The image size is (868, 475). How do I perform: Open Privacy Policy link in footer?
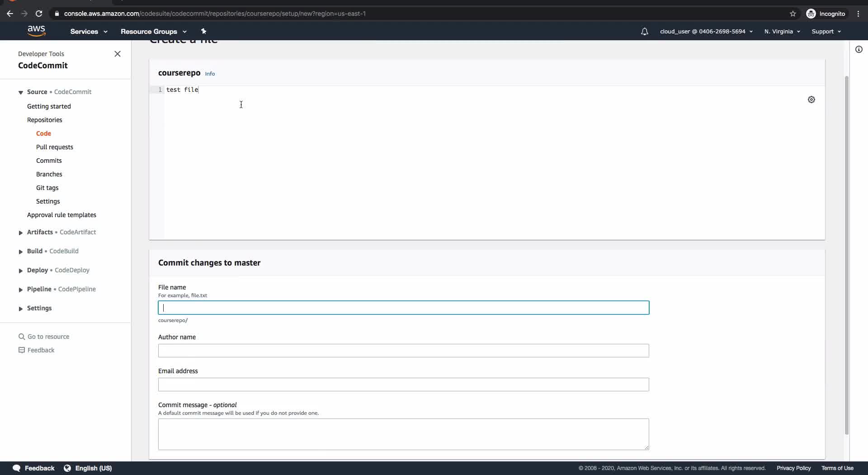(793, 468)
